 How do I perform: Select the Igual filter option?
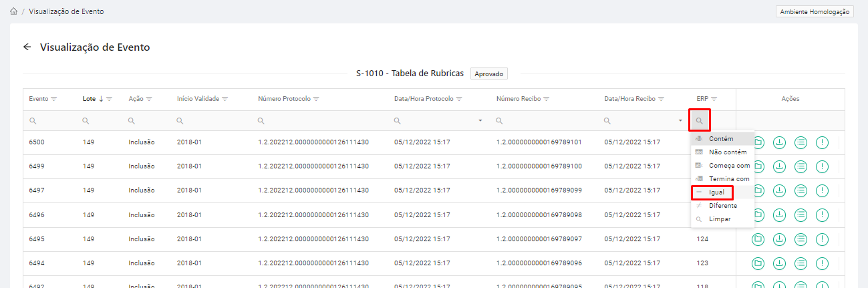click(716, 192)
